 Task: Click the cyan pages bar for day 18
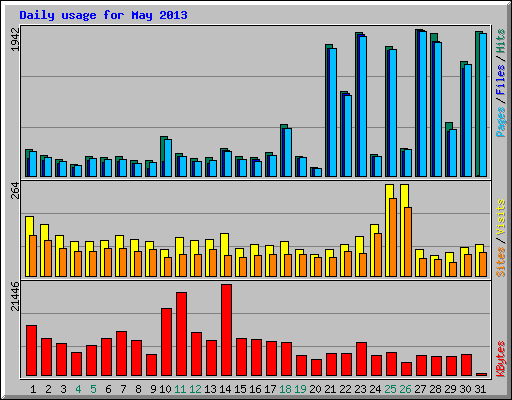[x=288, y=152]
